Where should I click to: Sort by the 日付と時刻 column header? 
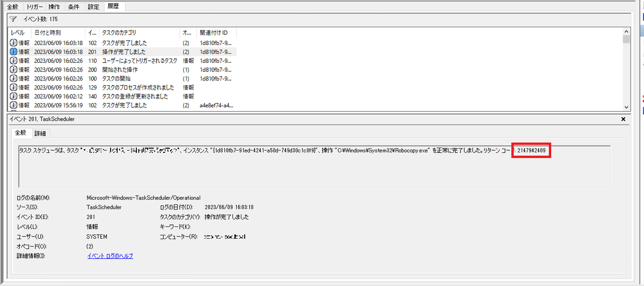click(x=58, y=33)
